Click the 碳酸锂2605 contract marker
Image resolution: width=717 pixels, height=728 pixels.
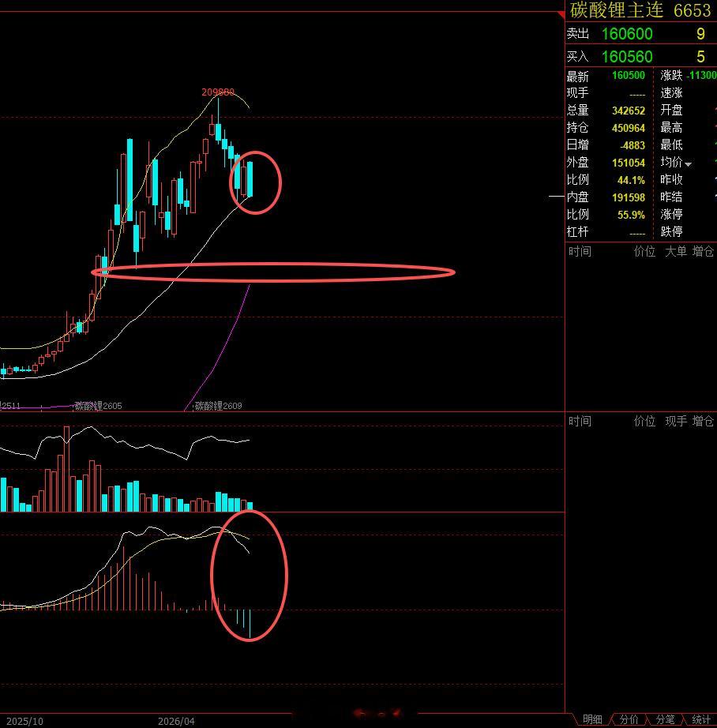click(99, 406)
